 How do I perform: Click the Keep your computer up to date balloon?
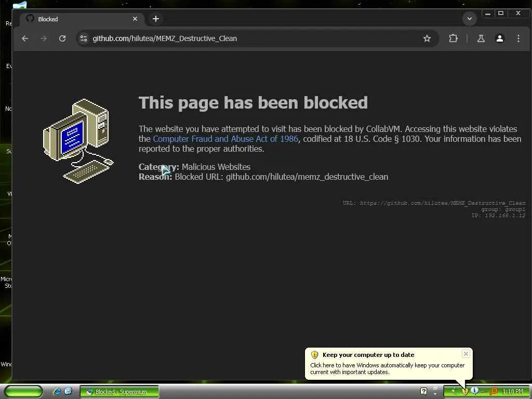pyautogui.click(x=389, y=364)
